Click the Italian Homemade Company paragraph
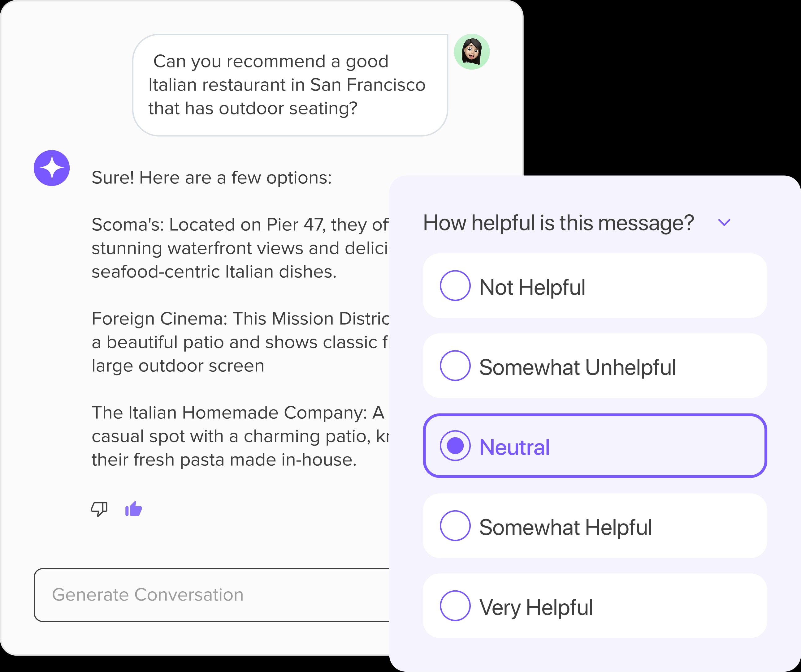The width and height of the screenshot is (801, 672). pyautogui.click(x=240, y=436)
